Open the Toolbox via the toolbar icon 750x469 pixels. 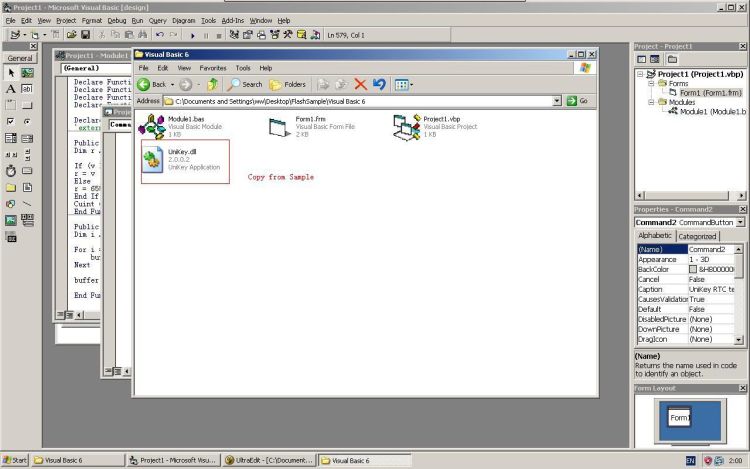click(288, 34)
